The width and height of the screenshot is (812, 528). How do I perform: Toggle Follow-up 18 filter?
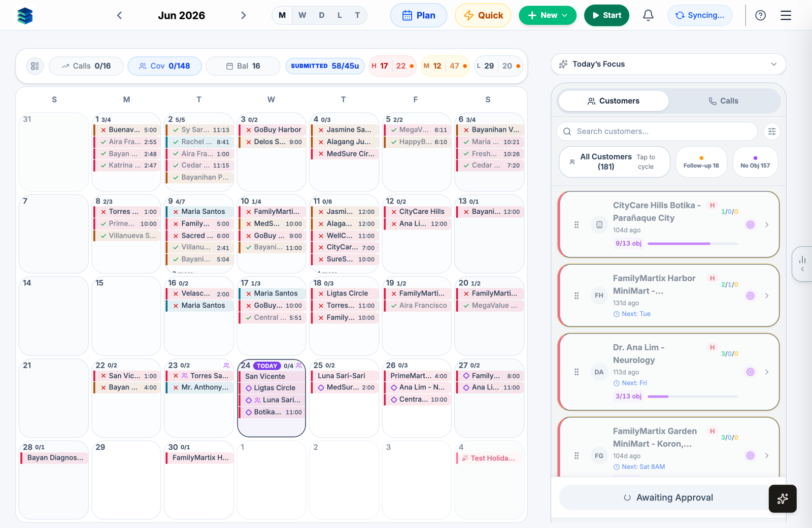click(701, 162)
